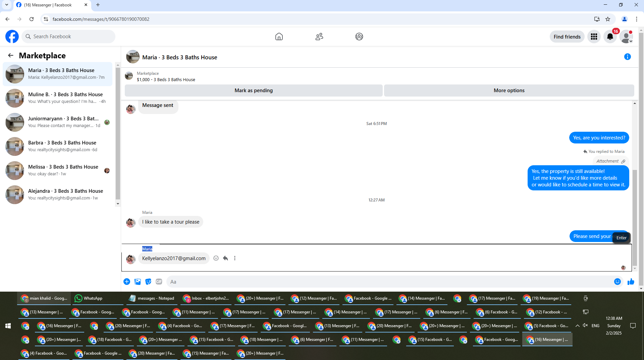Open the Home icon in top navigation
This screenshot has height=360, width=644.
click(x=279, y=37)
